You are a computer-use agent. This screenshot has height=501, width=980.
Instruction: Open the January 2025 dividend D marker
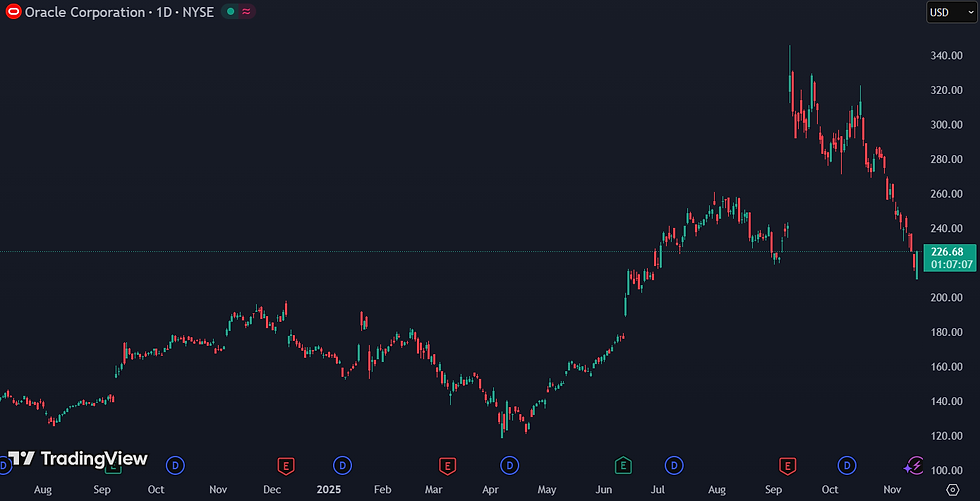[342, 465]
